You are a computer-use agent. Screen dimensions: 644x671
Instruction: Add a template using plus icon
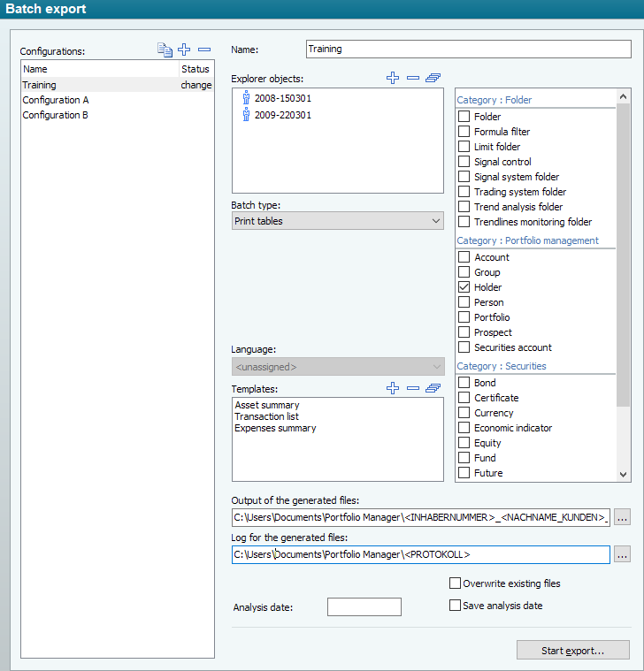(393, 388)
